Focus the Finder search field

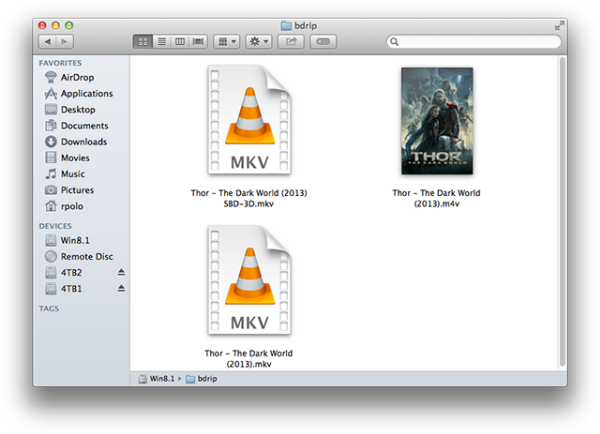pos(474,41)
